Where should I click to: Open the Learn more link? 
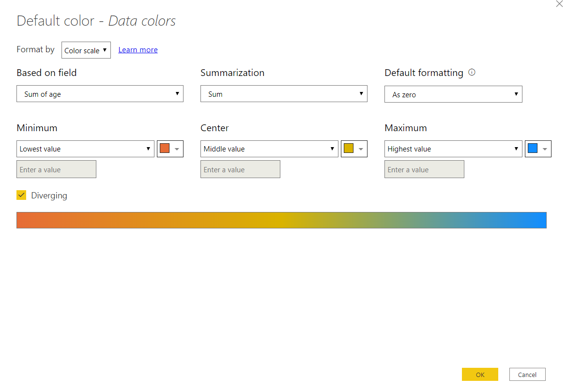click(x=138, y=50)
